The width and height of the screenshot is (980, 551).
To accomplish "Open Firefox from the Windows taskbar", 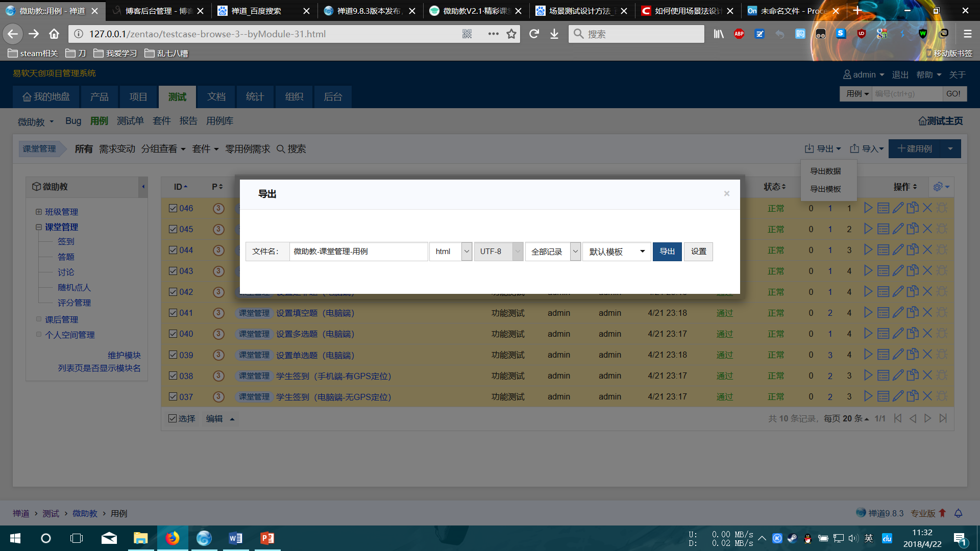I will coord(173,538).
